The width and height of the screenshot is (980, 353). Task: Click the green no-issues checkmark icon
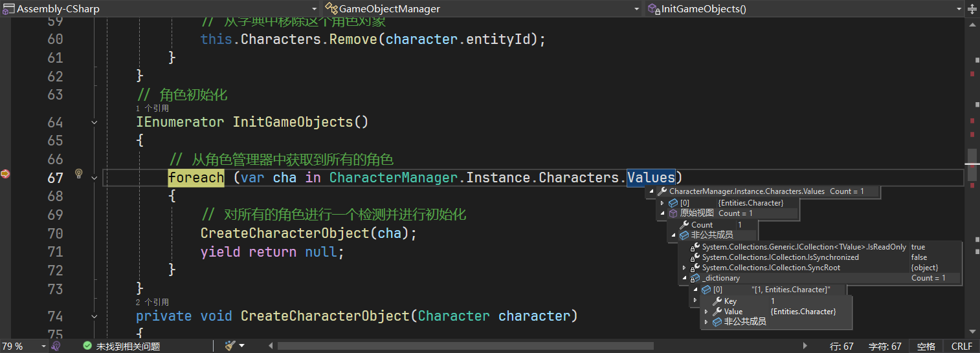pyautogui.click(x=87, y=346)
